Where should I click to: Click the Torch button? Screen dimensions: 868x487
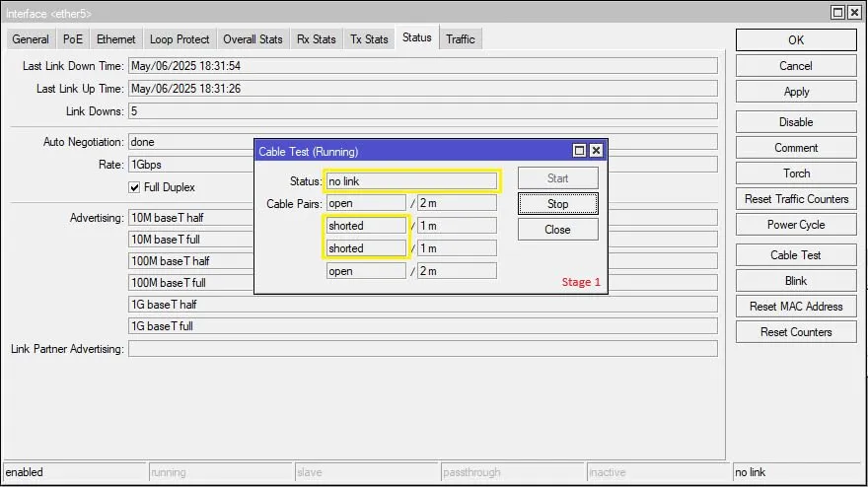click(796, 174)
